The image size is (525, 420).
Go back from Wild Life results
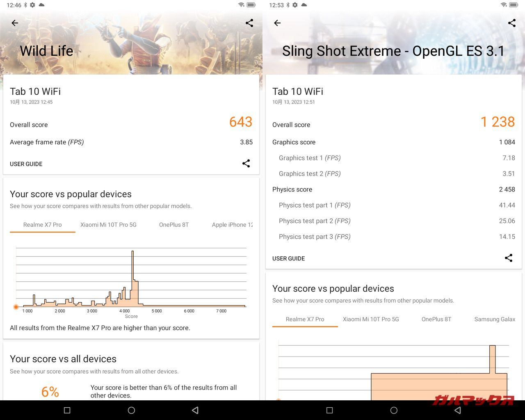point(15,23)
